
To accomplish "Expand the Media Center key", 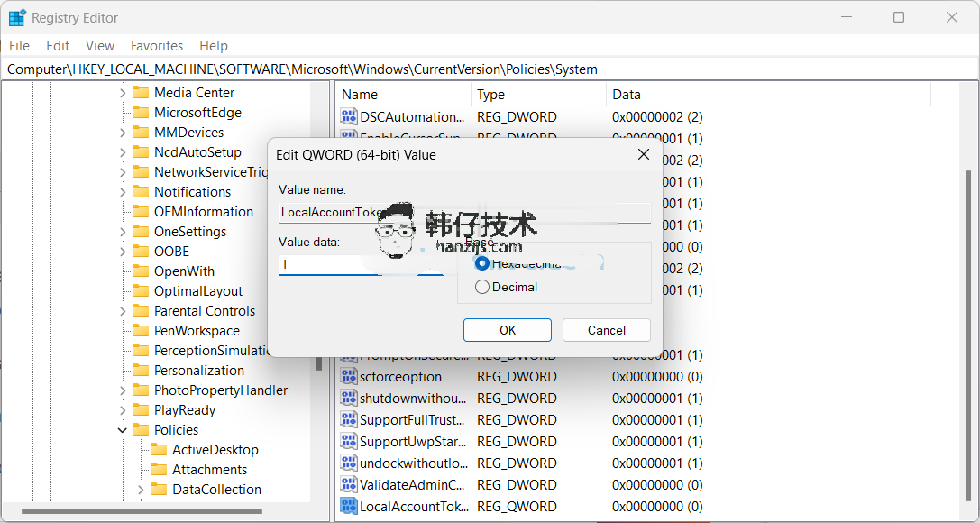I will [123, 93].
